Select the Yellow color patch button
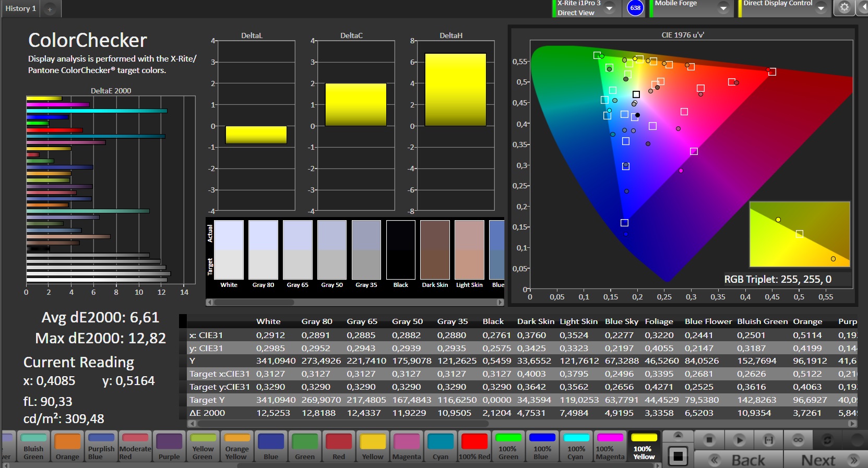This screenshot has height=468, width=868. click(x=373, y=447)
